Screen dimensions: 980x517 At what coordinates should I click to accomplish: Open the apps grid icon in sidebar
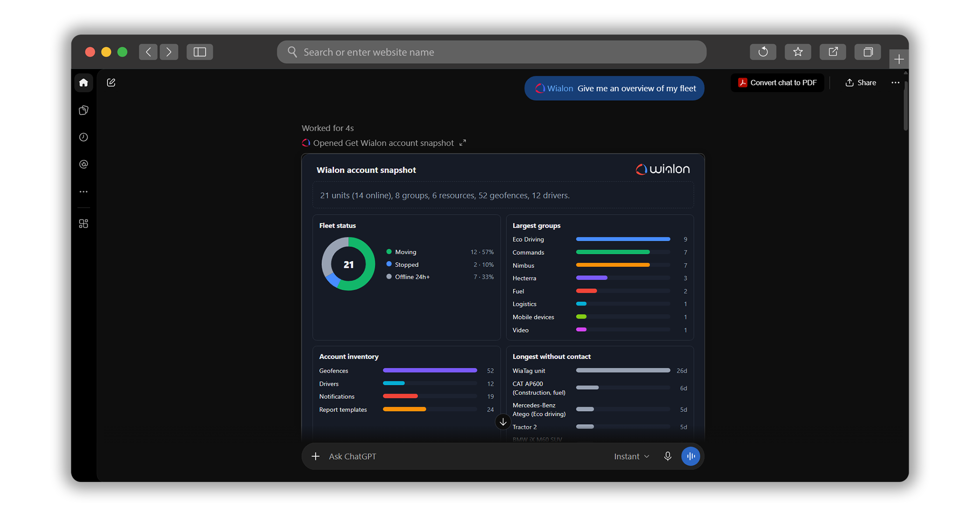84,224
